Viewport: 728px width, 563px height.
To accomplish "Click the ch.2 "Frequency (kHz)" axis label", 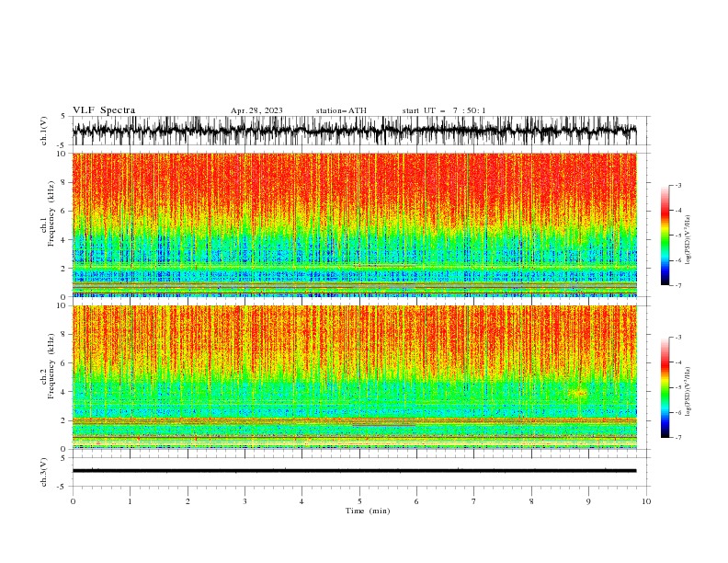I will [51, 366].
